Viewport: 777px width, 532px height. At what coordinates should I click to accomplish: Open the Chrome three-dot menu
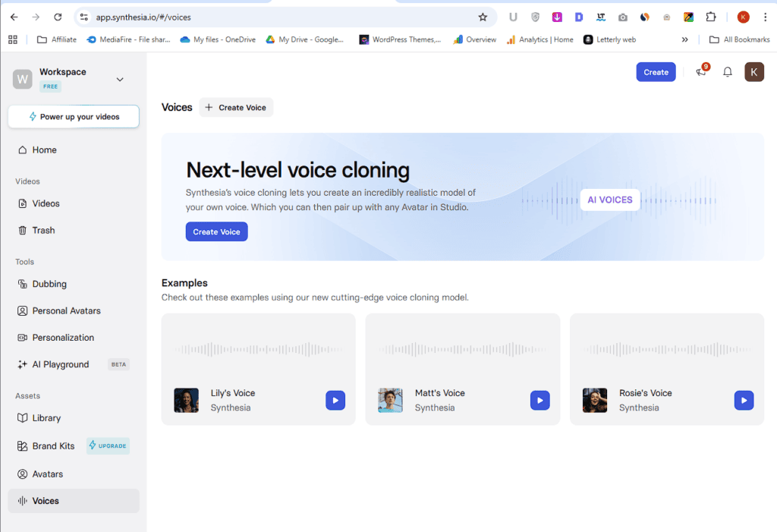(x=765, y=17)
